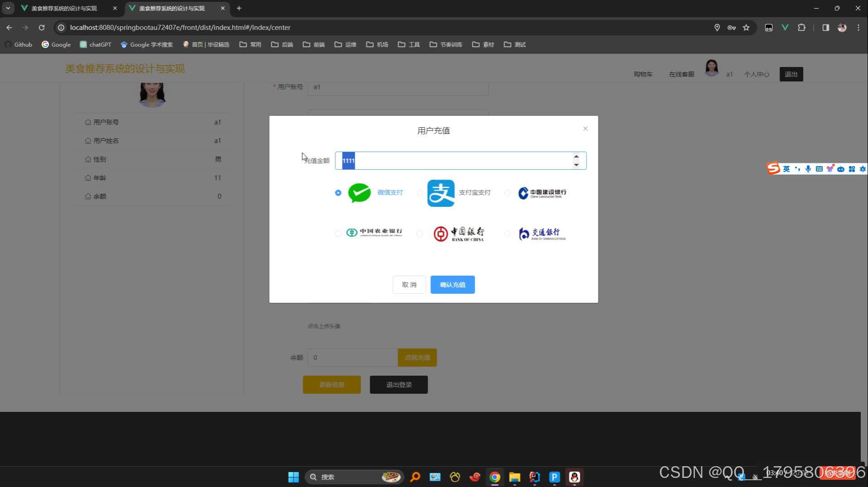Expand the 常用 bookmarks folder

coord(251,44)
